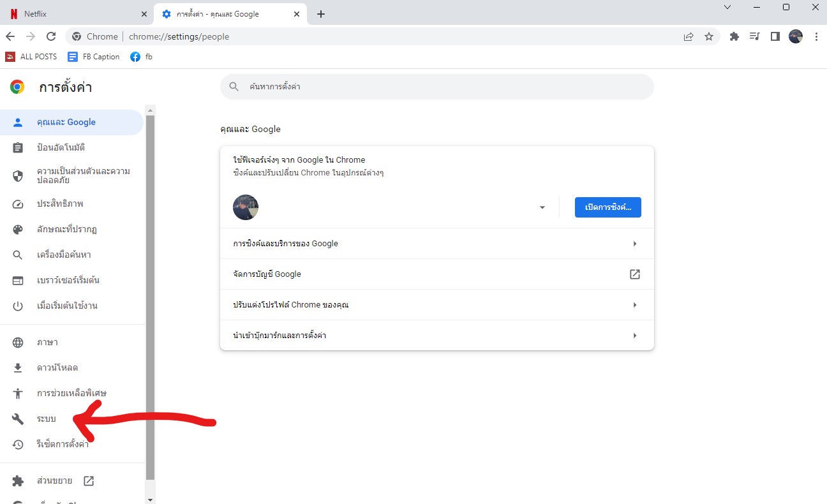Toggle the side panel icon
Image resolution: width=827 pixels, height=504 pixels.
coord(775,37)
